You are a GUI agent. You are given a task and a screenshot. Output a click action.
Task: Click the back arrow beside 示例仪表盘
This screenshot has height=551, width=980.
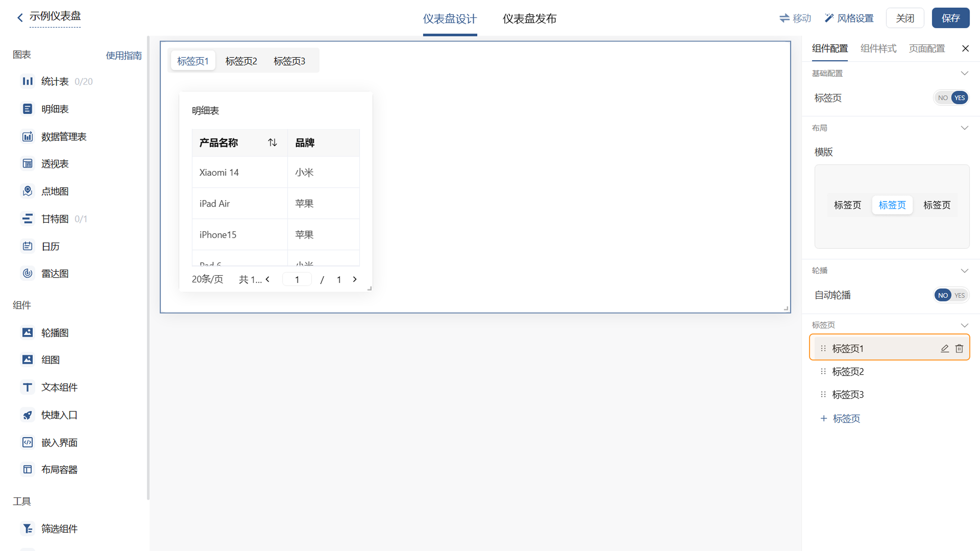pyautogui.click(x=20, y=18)
